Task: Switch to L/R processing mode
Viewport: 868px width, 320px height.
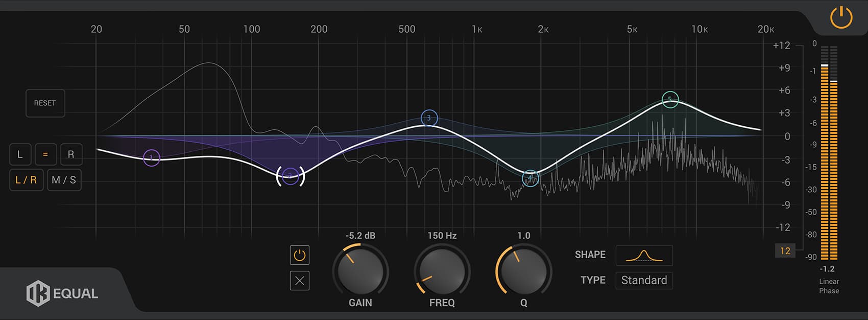Action: point(26,180)
